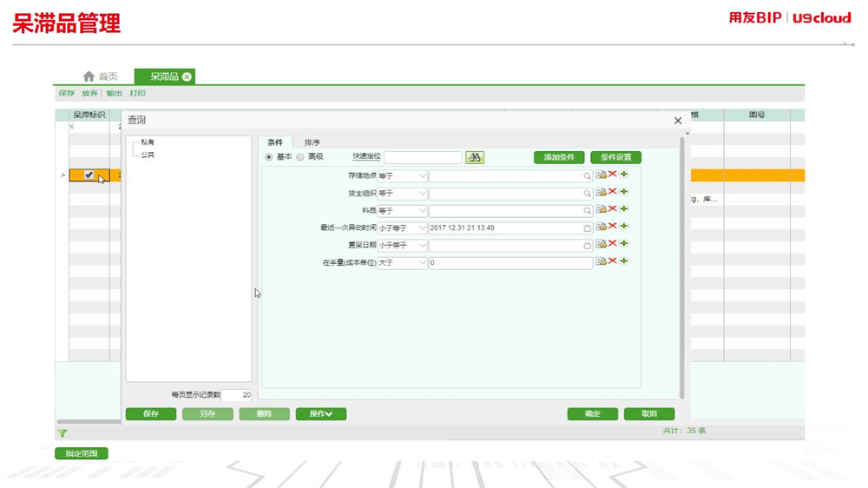The width and height of the screenshot is (868, 488).
Task: Delete the 在手量(成本单位) condition with red X
Action: pos(612,260)
